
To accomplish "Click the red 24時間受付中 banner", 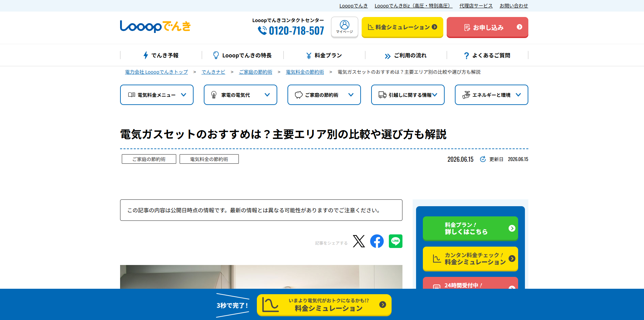I will [470, 283].
